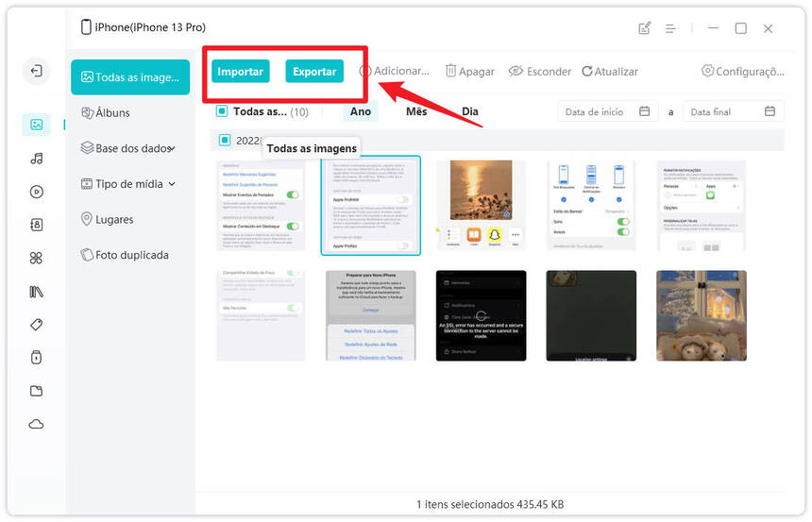Toggle the 'Todas as...' select-all checkbox

(x=222, y=111)
